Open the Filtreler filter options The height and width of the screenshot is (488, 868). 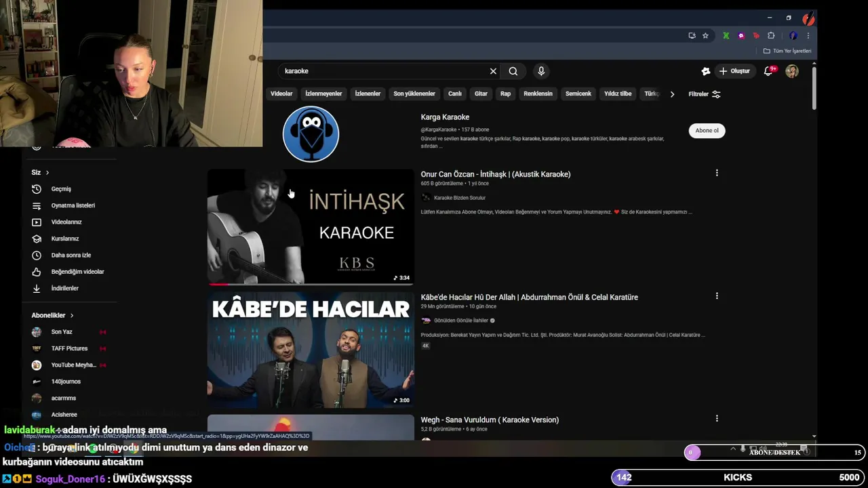click(x=705, y=94)
